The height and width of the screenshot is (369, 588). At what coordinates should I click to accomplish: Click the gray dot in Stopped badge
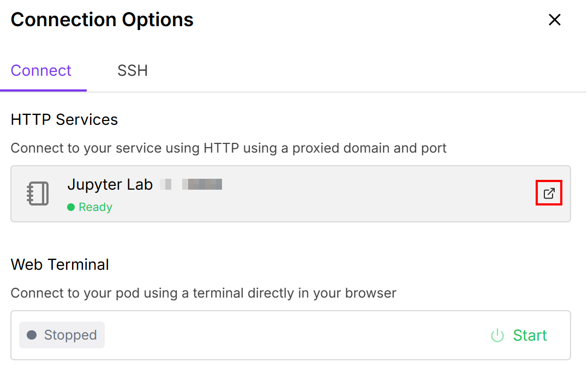(32, 335)
